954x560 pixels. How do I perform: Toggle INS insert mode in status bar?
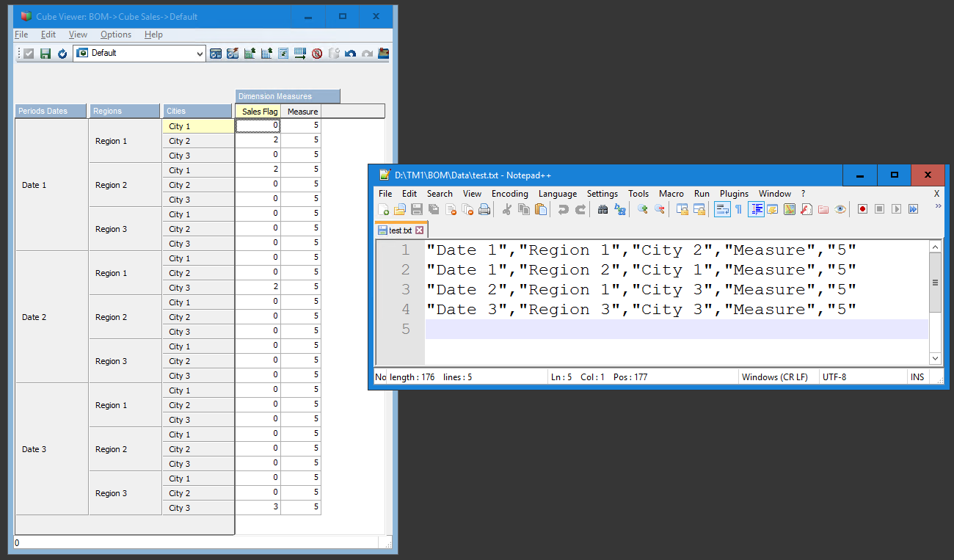[917, 377]
